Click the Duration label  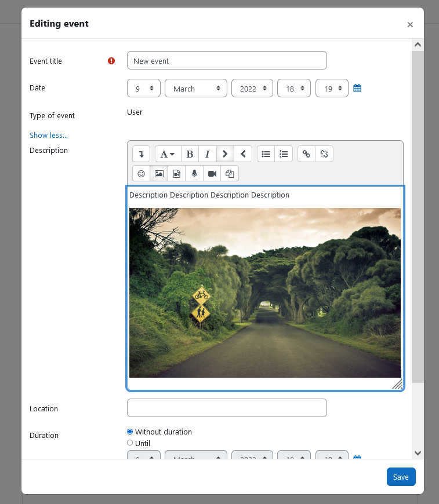(44, 435)
